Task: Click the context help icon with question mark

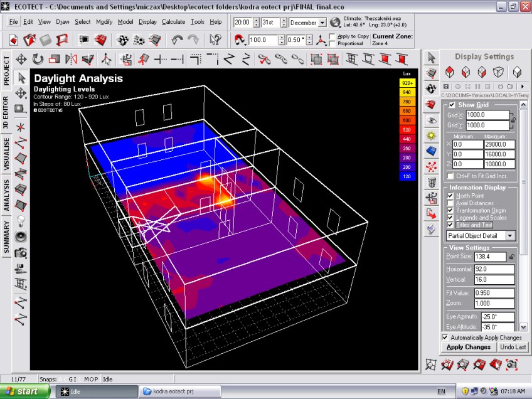Action: [x=215, y=40]
